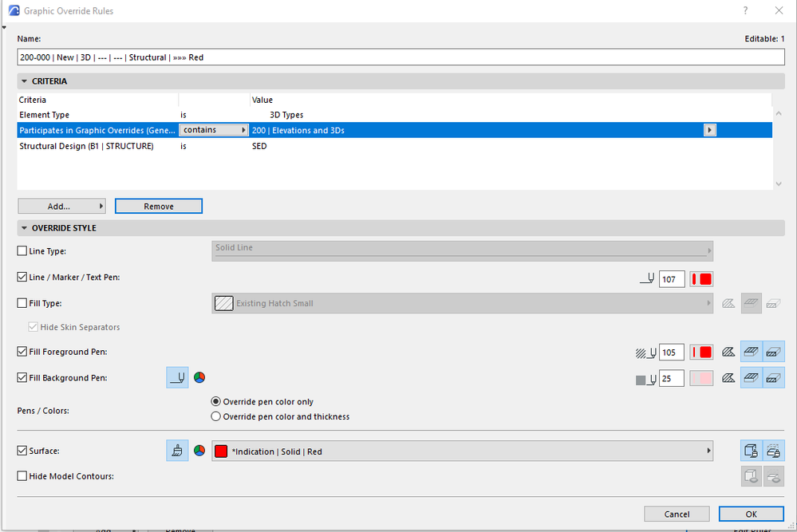Click the red surface preview swatch

tap(221, 451)
